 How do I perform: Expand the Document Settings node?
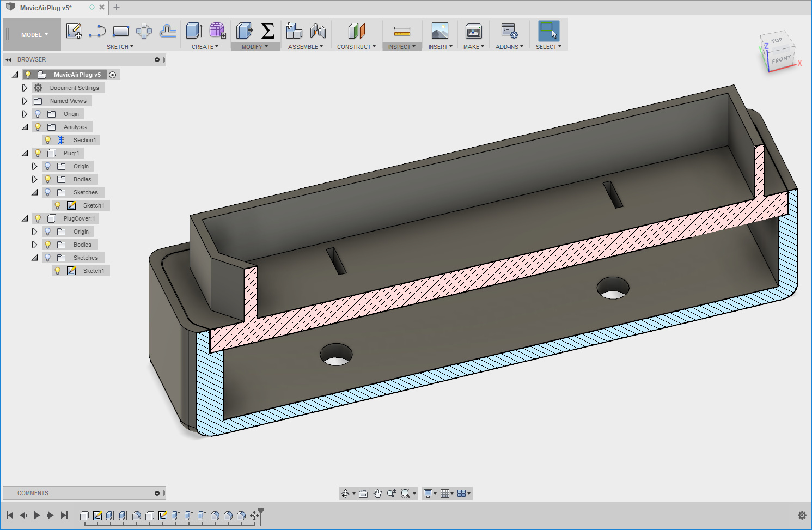coord(25,88)
